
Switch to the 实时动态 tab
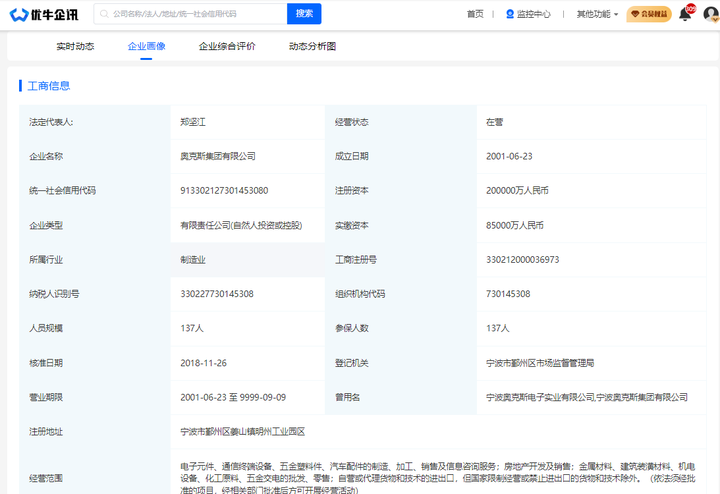tap(75, 46)
